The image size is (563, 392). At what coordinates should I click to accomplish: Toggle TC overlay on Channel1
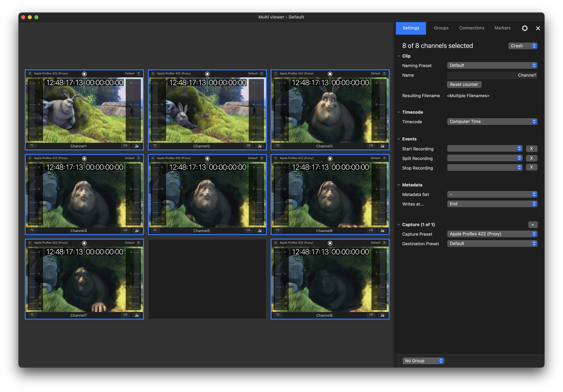tap(32, 146)
